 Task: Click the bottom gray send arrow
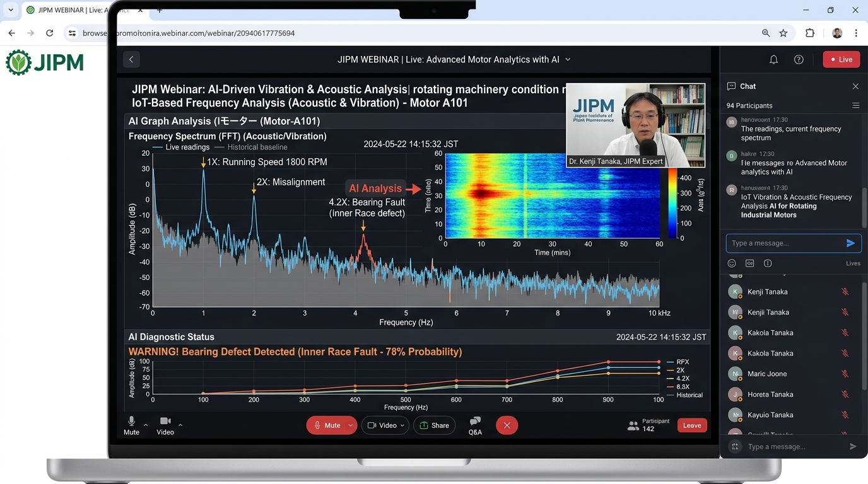coord(853,446)
